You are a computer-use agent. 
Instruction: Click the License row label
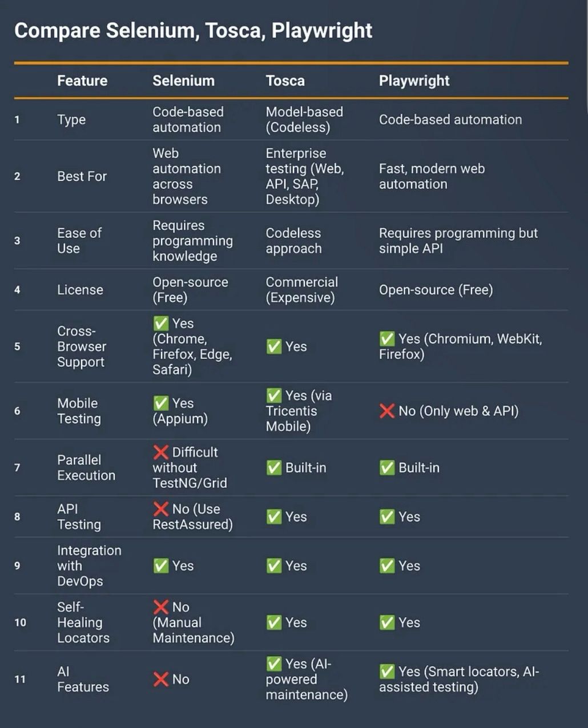click(80, 290)
